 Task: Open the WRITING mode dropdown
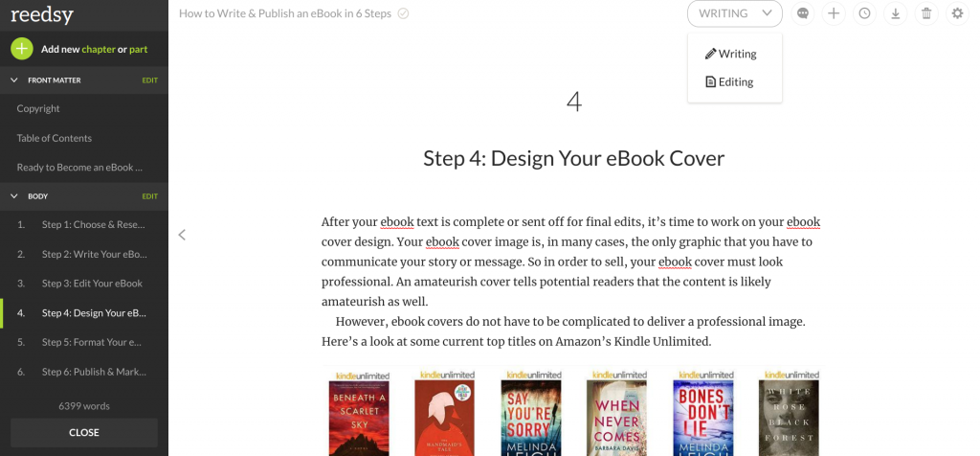pos(734,13)
